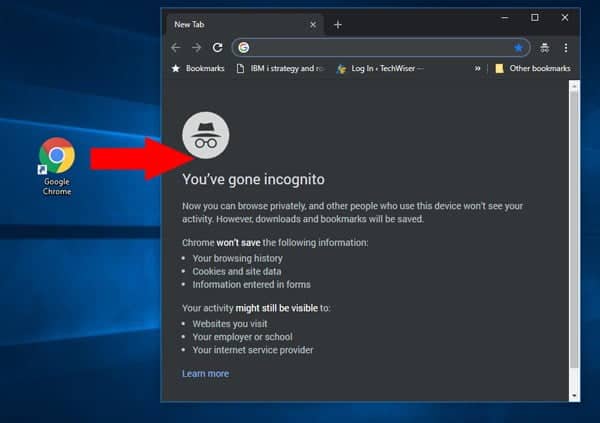Open the Google Chrome desktop shortcut

pyautogui.click(x=57, y=166)
